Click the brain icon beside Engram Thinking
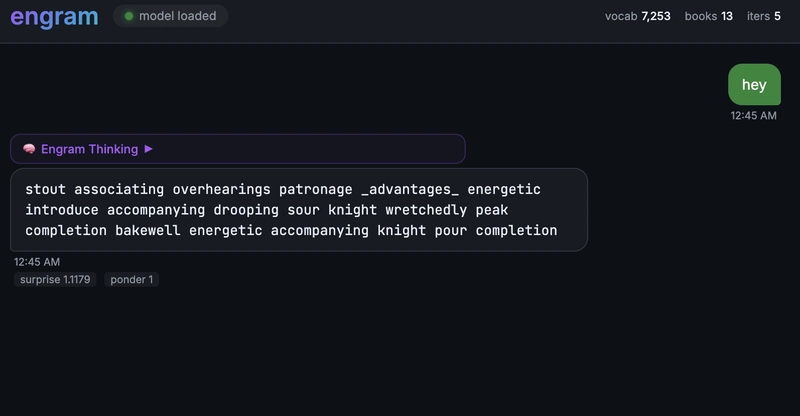The height and width of the screenshot is (416, 800). pyautogui.click(x=29, y=149)
